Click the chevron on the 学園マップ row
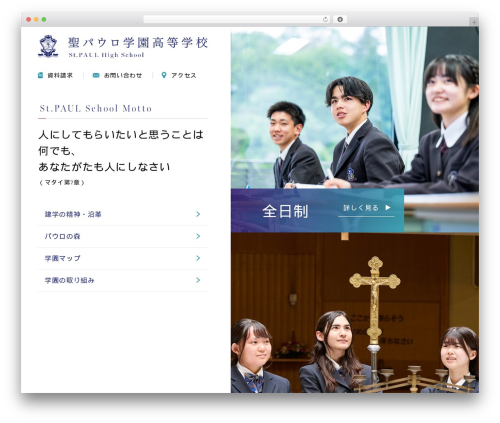Image resolution: width=500 pixels, height=423 pixels. point(198,258)
